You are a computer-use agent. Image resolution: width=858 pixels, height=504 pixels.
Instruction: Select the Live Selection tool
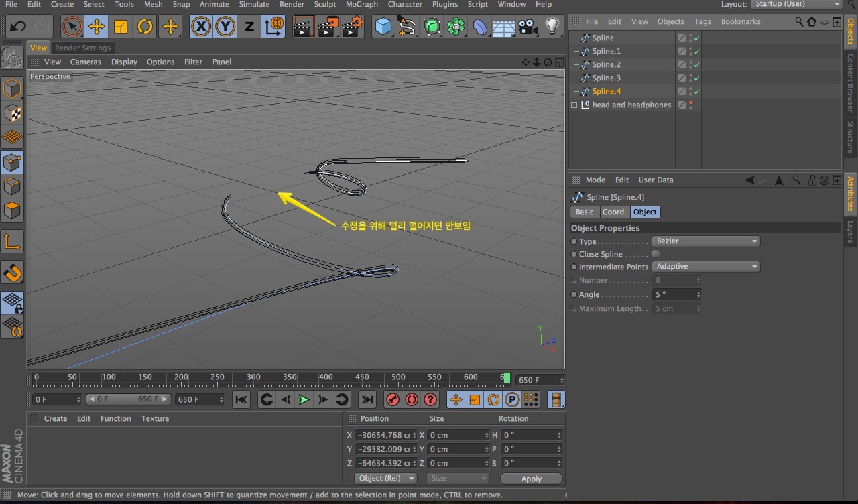pyautogui.click(x=72, y=27)
